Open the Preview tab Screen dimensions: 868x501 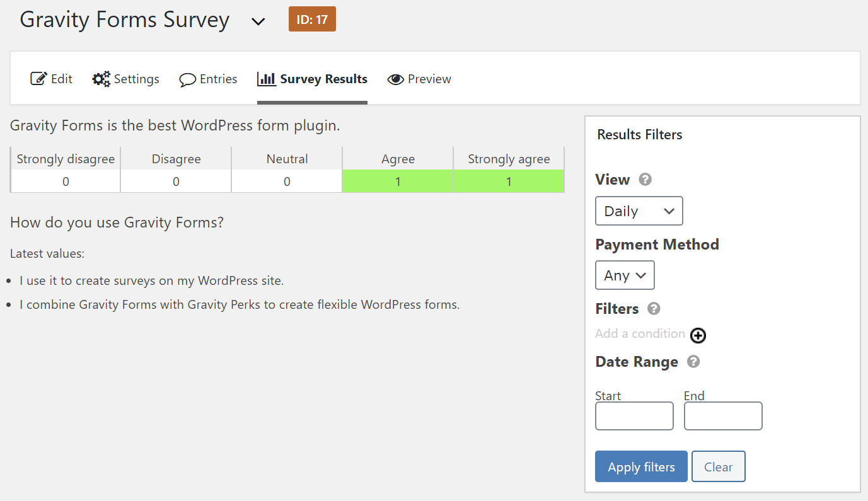(x=427, y=78)
